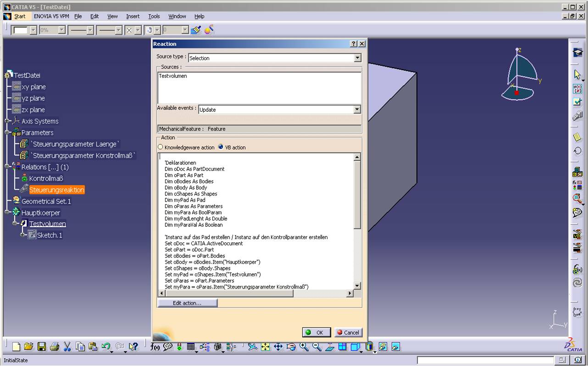The image size is (588, 366).
Task: Select the Steuerungsreaktion tree item
Action: pos(57,190)
